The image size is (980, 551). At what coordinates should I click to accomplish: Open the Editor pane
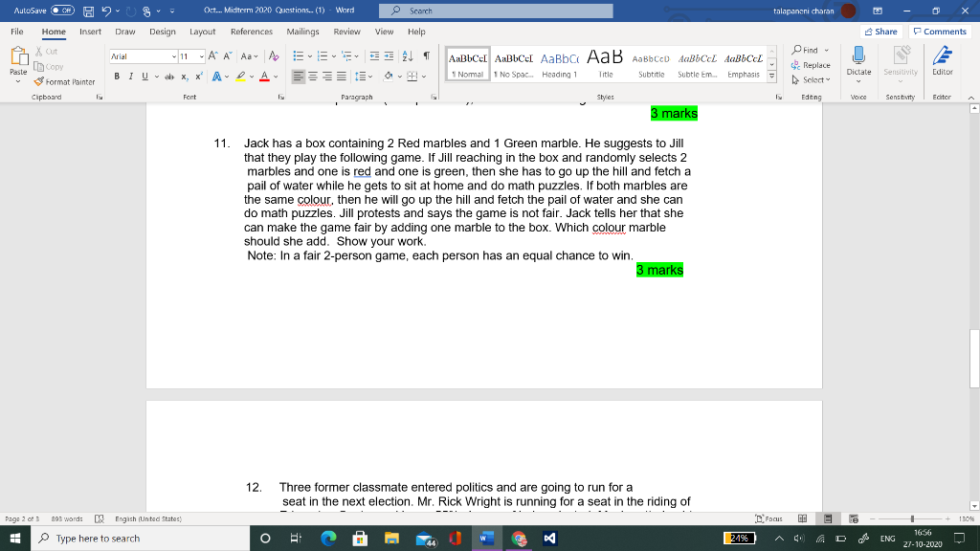(x=943, y=60)
